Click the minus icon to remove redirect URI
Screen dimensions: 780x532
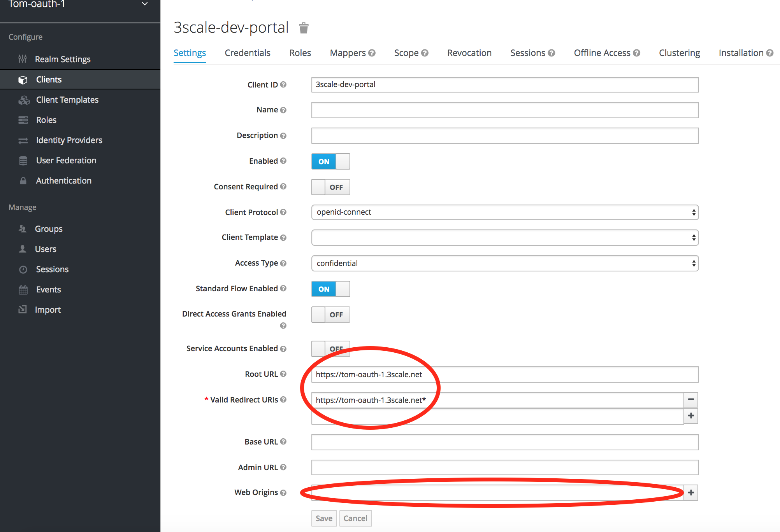coord(691,399)
